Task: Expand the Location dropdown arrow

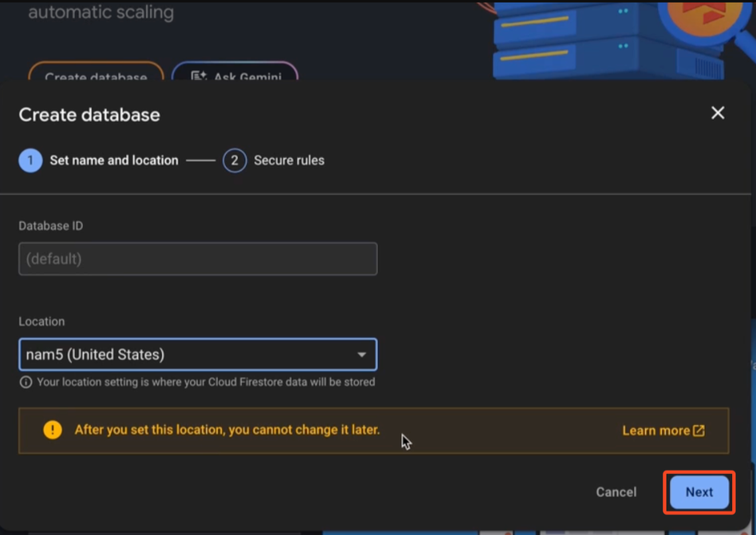Action: pos(361,355)
